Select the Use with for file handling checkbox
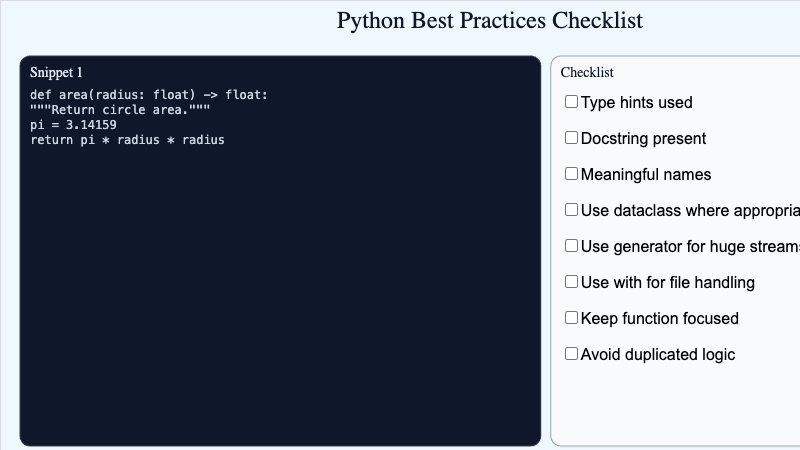Screen dimensions: 800x450 point(572,282)
